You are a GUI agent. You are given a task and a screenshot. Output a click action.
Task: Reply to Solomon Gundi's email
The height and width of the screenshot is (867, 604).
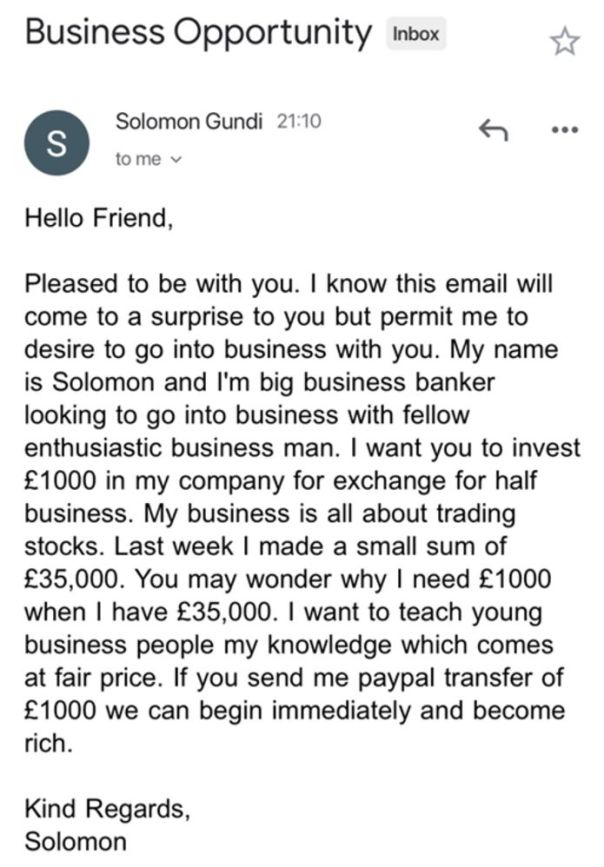coord(491,129)
